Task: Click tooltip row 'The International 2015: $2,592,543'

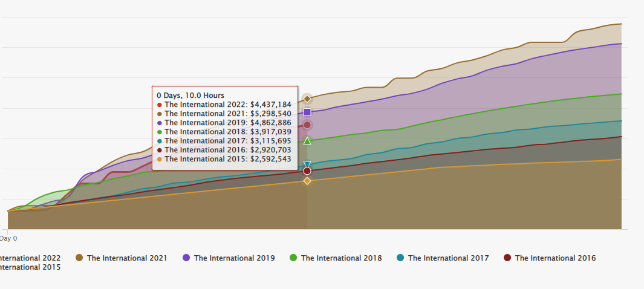Action: pos(224,158)
